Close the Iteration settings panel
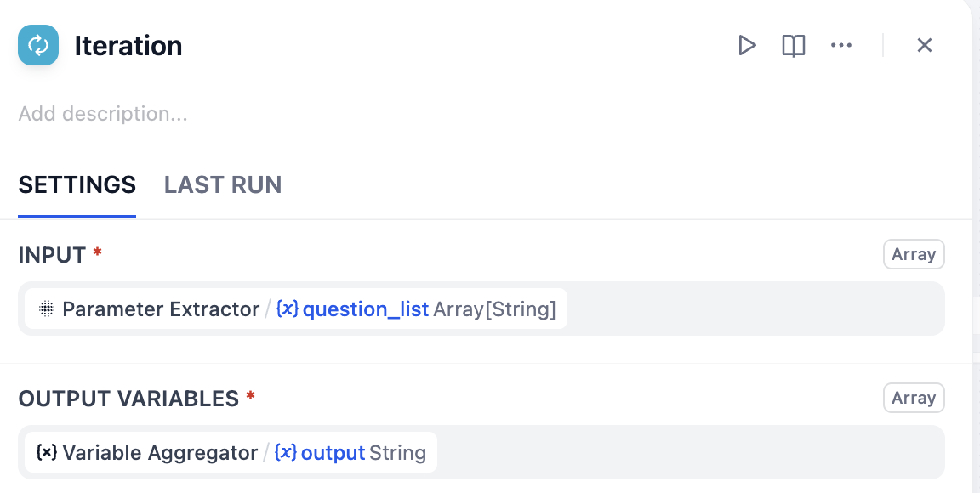Screen dimensions: 980x493 (x=925, y=45)
